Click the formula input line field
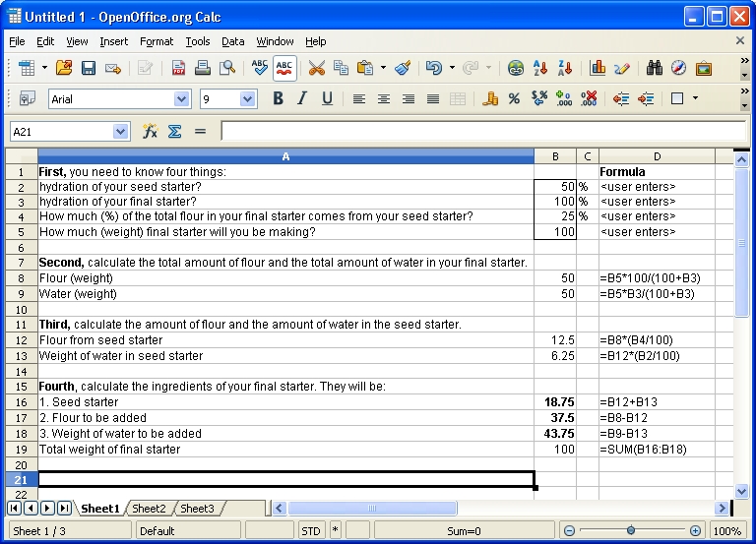 pos(482,131)
